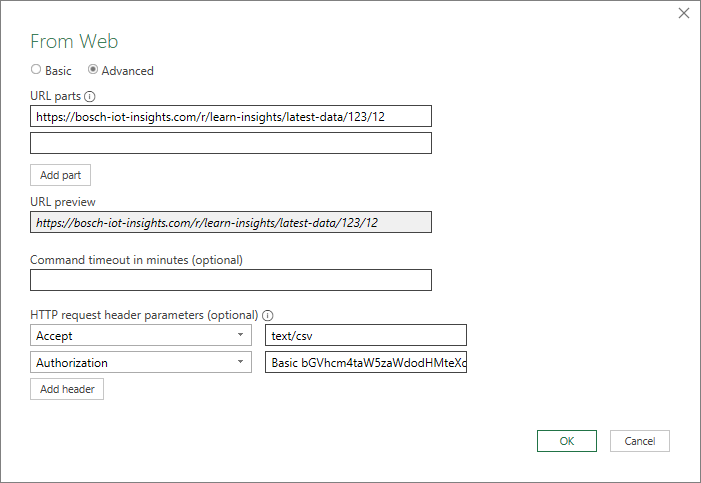The height and width of the screenshot is (483, 701).
Task: Click the URL preview text box
Action: [230, 222]
